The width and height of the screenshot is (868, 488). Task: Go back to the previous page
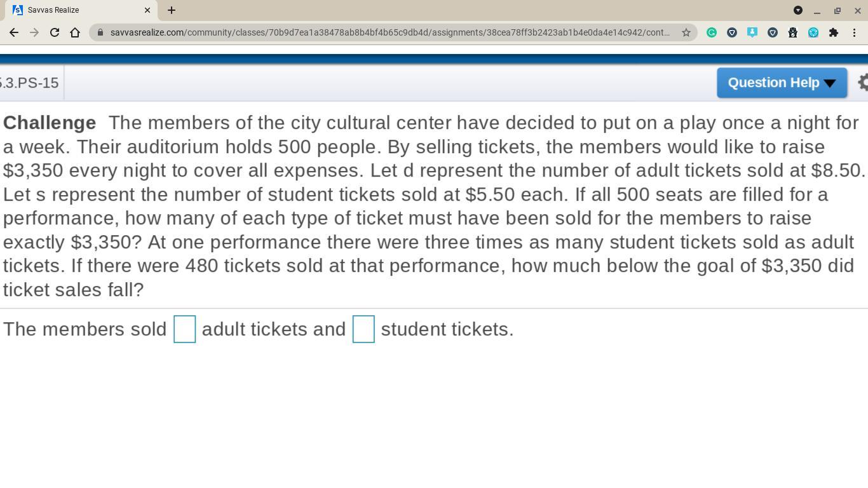pyautogui.click(x=14, y=32)
